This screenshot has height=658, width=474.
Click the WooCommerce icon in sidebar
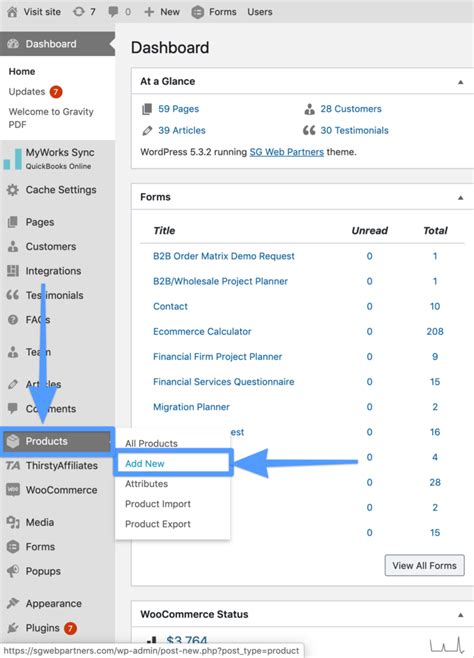click(x=13, y=490)
